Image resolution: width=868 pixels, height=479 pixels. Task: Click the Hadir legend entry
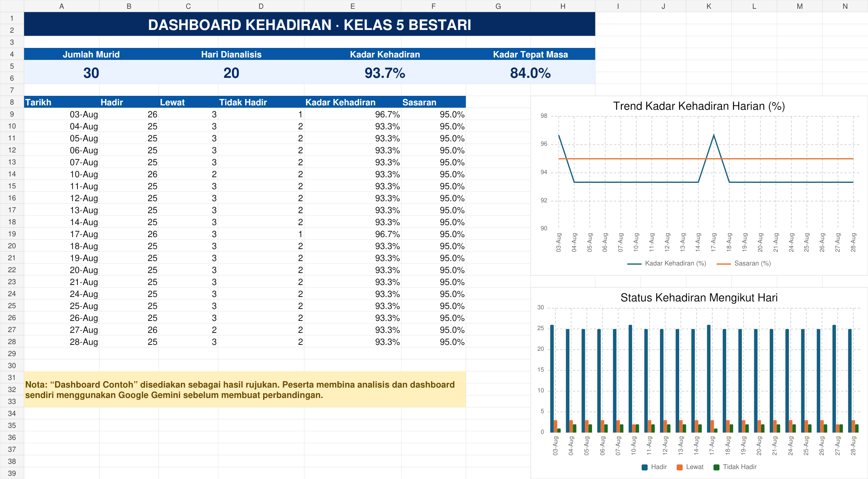[x=654, y=467]
